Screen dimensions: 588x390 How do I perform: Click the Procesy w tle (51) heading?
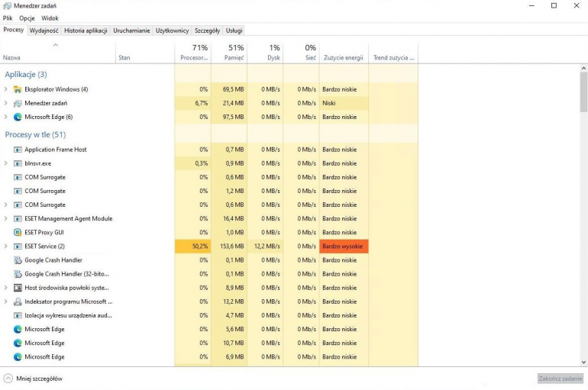(35, 135)
